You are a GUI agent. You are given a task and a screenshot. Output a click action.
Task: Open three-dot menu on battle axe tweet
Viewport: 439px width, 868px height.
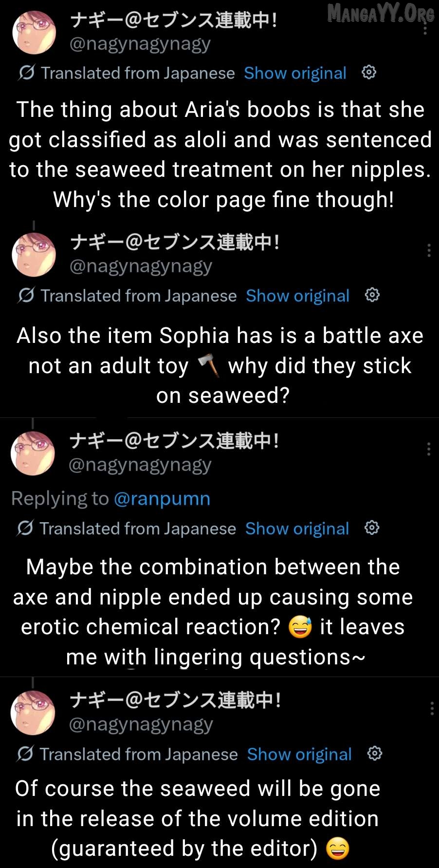click(x=428, y=250)
